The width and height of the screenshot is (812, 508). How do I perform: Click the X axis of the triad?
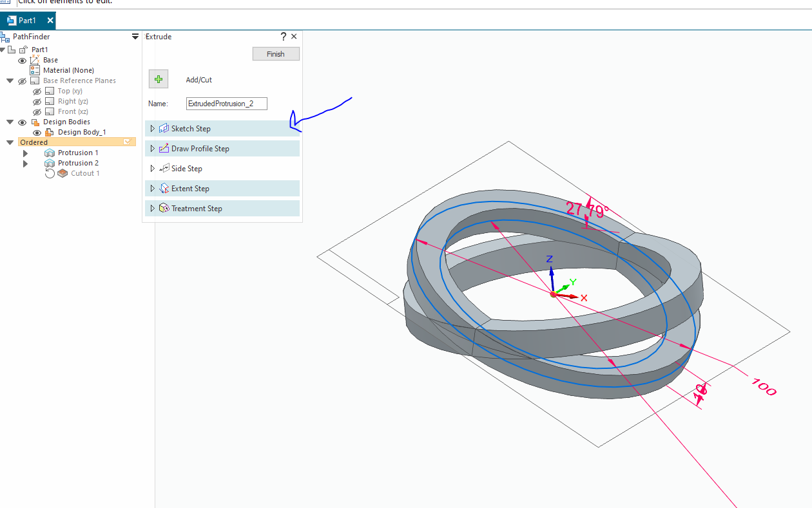[567, 296]
